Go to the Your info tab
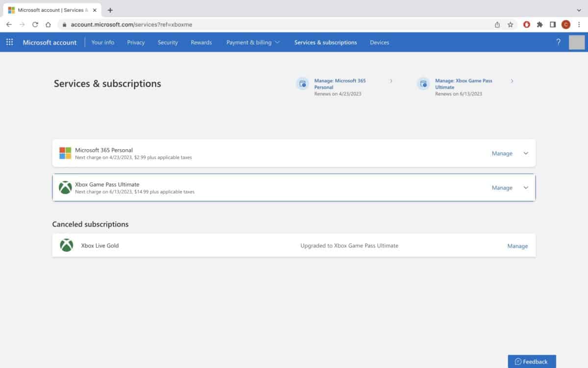This screenshot has width=588, height=368. click(103, 42)
